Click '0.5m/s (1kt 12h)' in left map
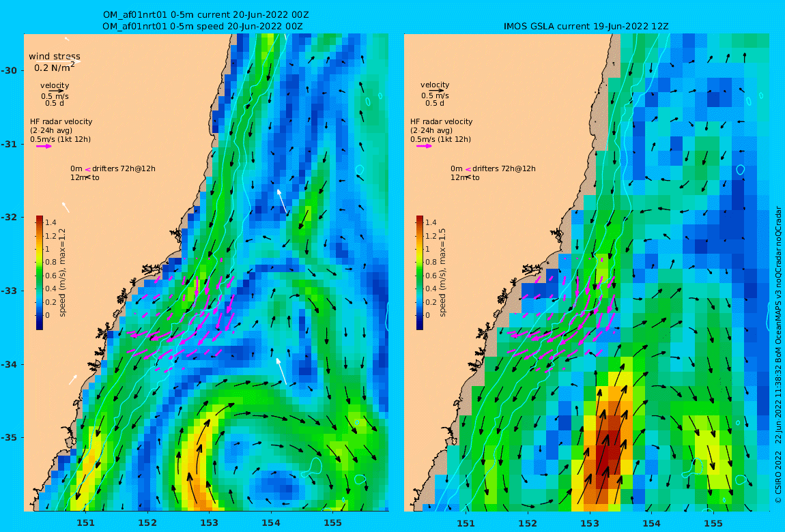This screenshot has width=785, height=532. [60, 140]
